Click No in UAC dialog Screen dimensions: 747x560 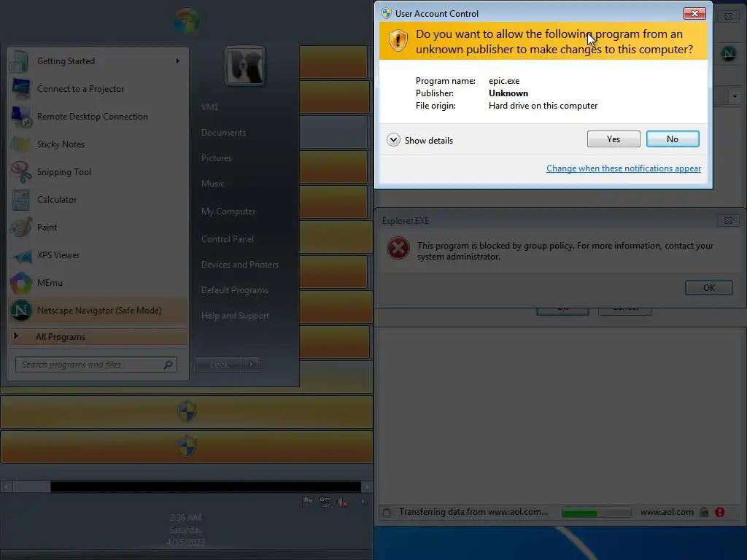(x=672, y=139)
